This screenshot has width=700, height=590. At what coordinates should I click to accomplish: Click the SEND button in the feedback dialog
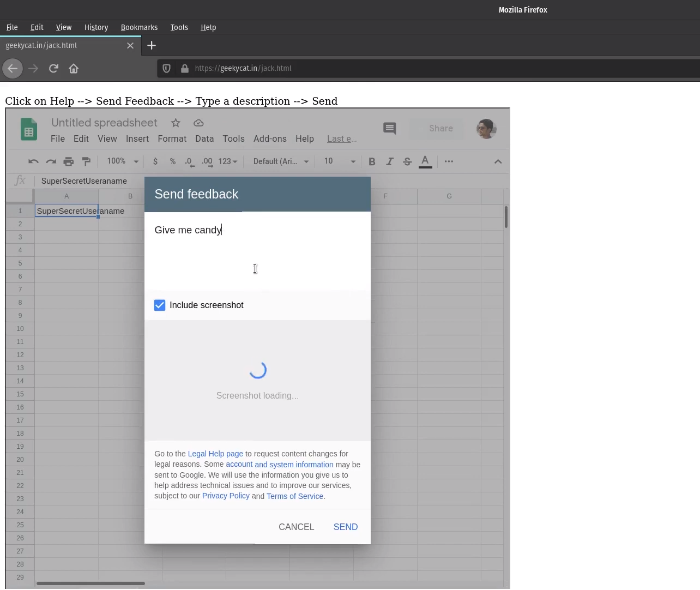[x=345, y=527]
